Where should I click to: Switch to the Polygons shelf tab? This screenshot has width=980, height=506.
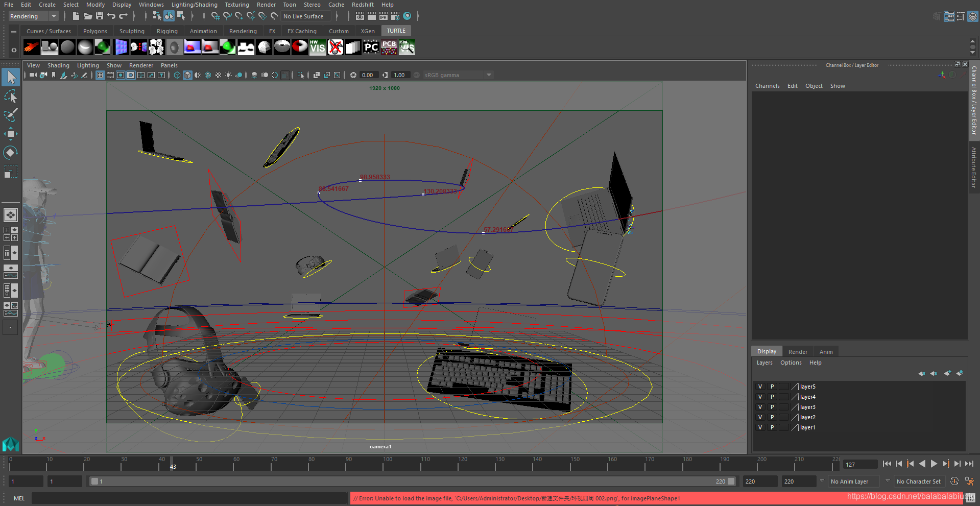click(95, 31)
